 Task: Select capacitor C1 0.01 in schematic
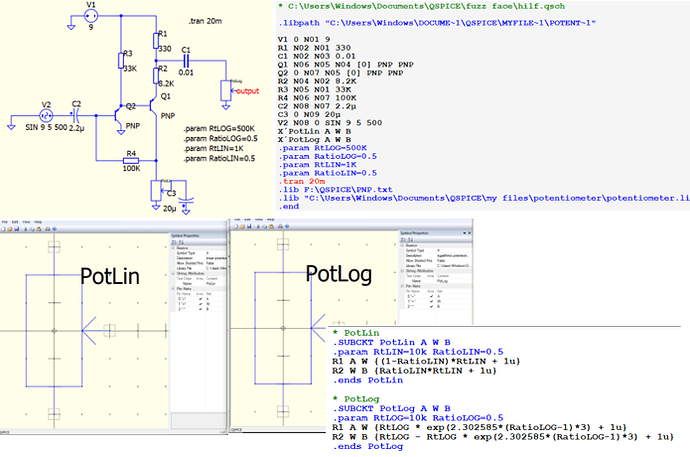click(x=186, y=61)
